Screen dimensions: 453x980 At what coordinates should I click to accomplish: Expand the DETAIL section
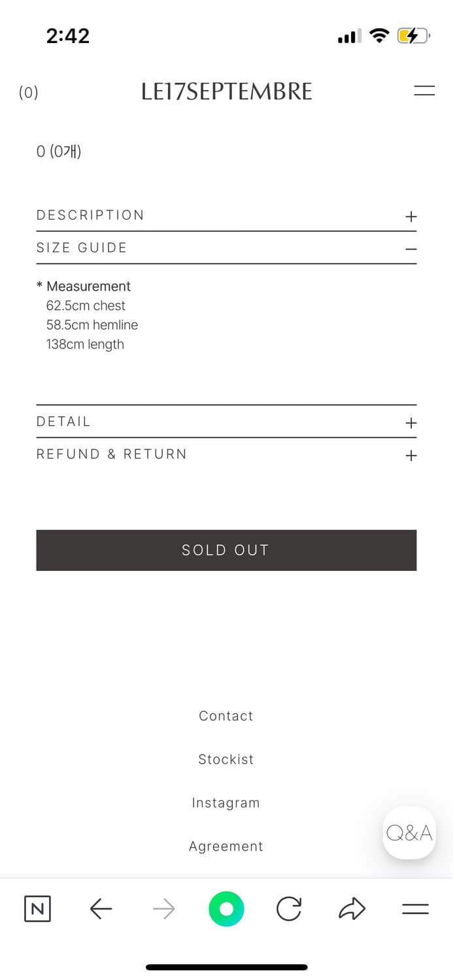point(411,423)
